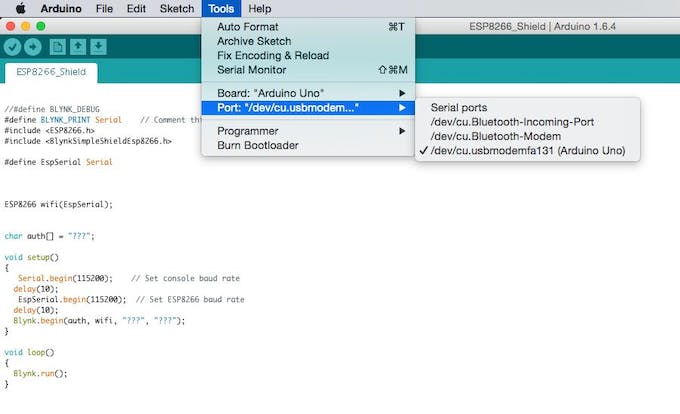680x414 pixels.
Task: Choose Burn Bootloader menu entry
Action: [x=308, y=145]
